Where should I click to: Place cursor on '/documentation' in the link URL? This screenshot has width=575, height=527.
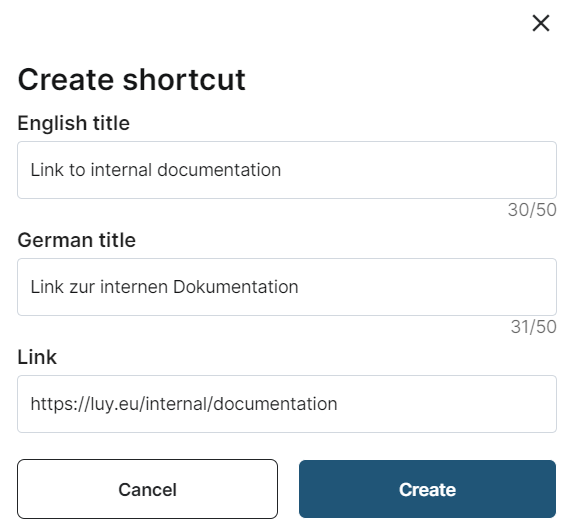[x=272, y=404]
